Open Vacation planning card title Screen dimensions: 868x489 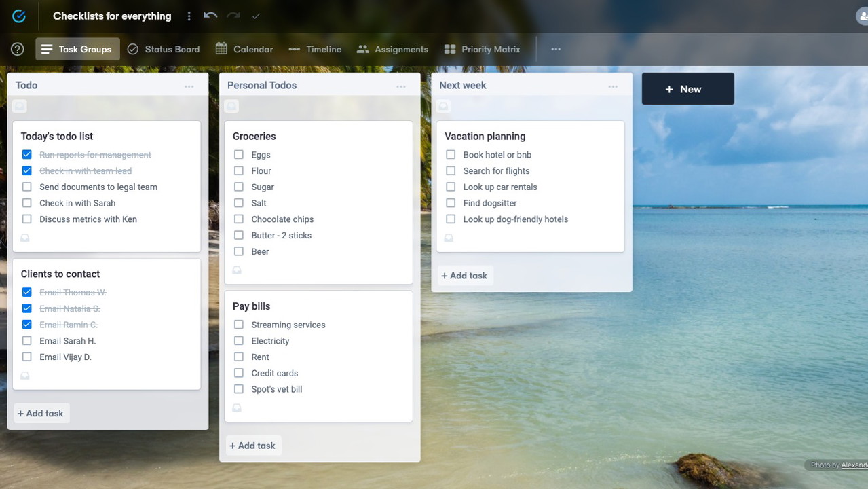(x=485, y=136)
